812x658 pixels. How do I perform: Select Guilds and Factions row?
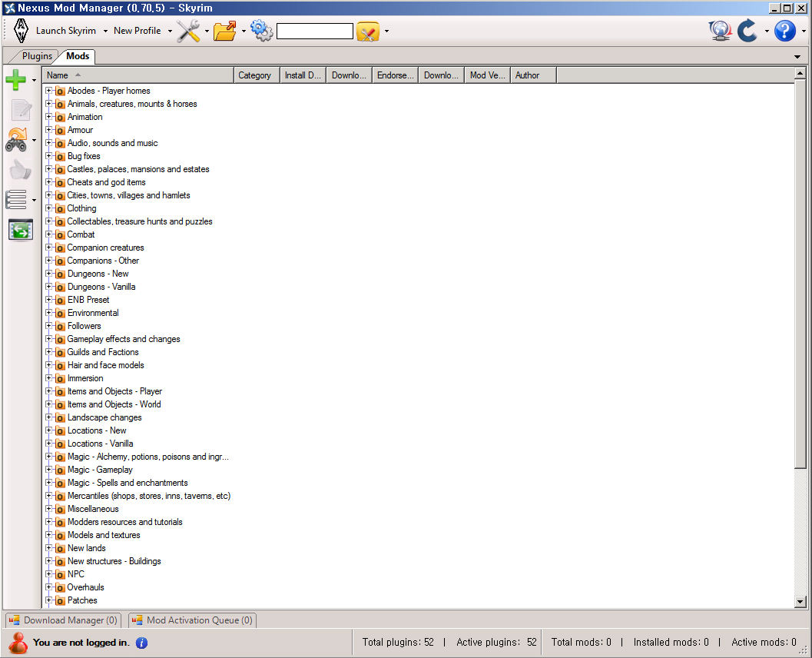pos(103,352)
